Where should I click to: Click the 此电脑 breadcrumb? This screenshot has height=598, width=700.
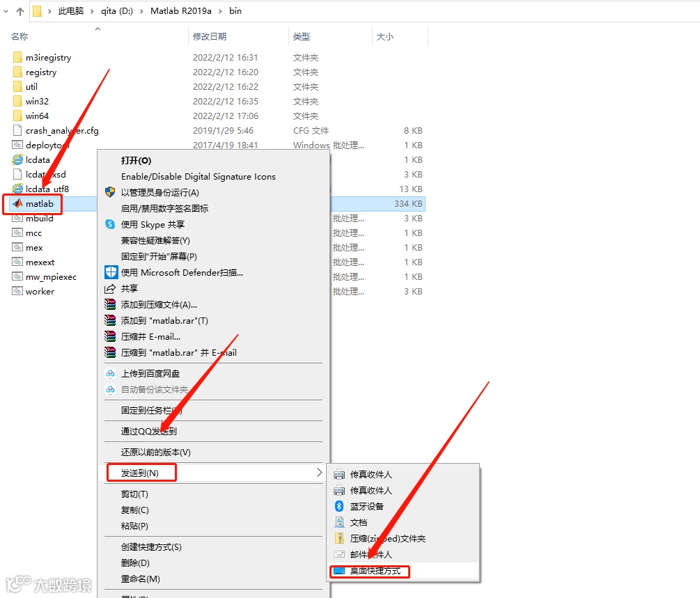click(x=70, y=10)
